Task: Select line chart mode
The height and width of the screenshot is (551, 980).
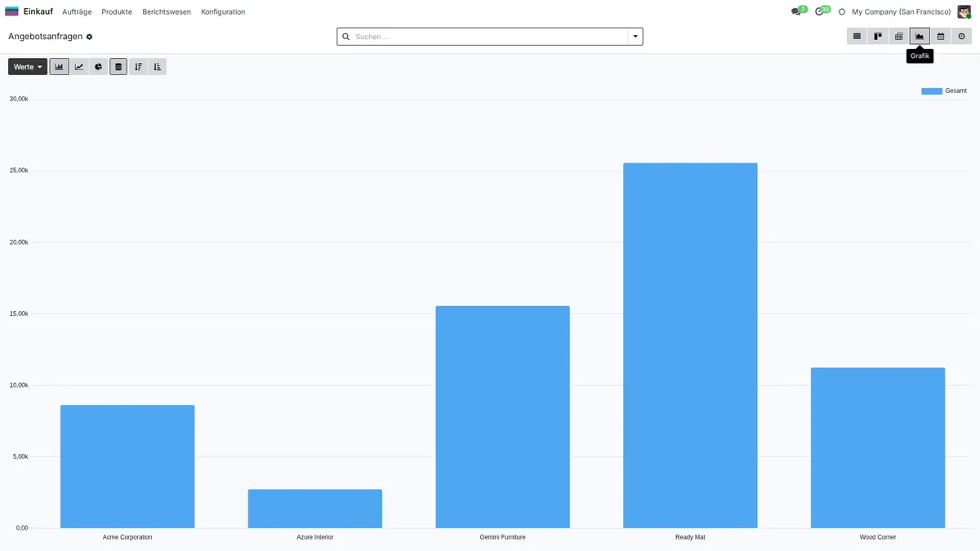Action: click(79, 67)
